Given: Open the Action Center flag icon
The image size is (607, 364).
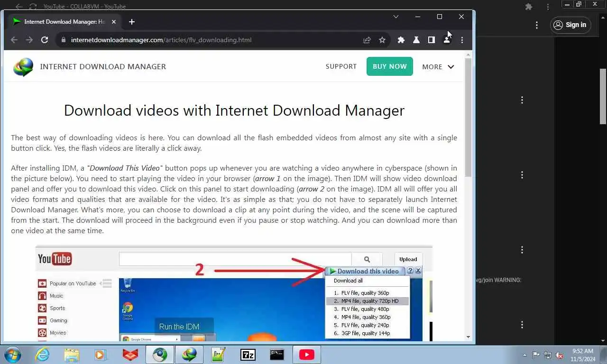Looking at the screenshot, I should pyautogui.click(x=536, y=355).
